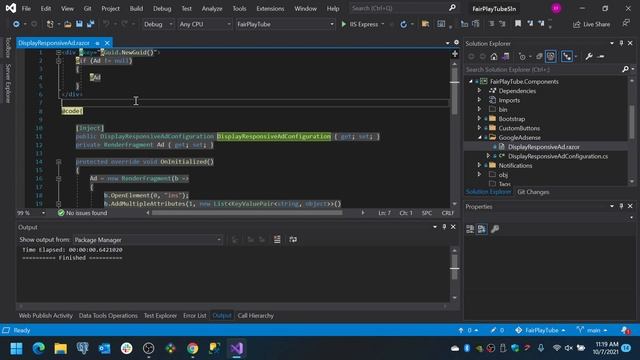Image resolution: width=640 pixels, height=360 pixels.
Task: Open the Web Publish Activity tab
Action: (46, 316)
